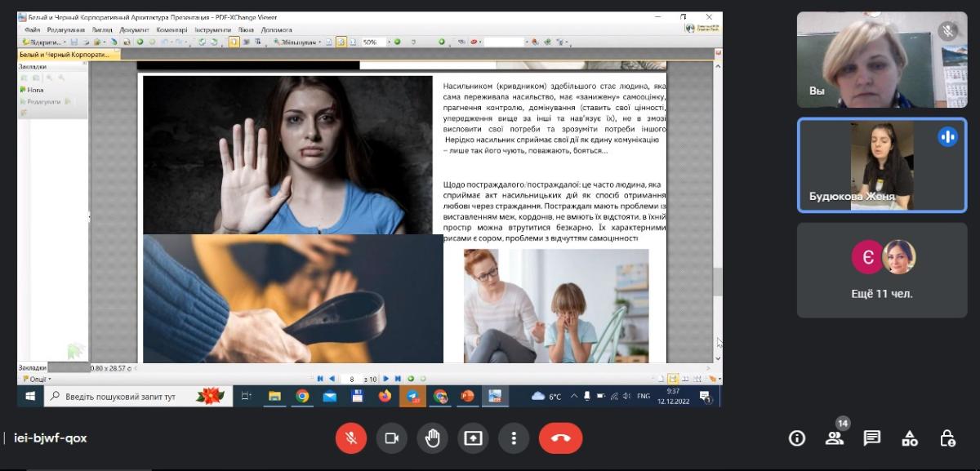Turn off the camera in Meet

[391, 438]
